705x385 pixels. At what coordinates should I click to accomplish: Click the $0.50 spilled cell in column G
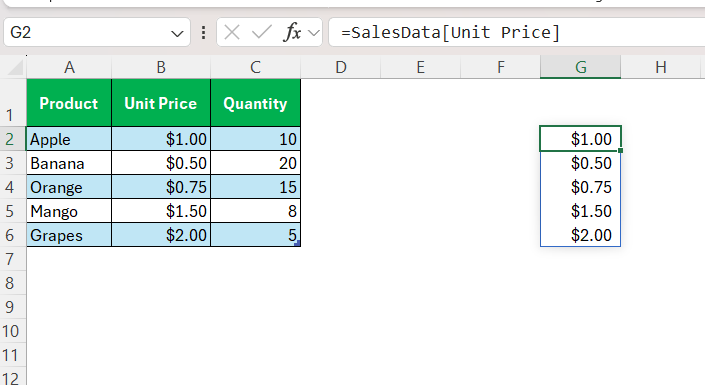[580, 163]
